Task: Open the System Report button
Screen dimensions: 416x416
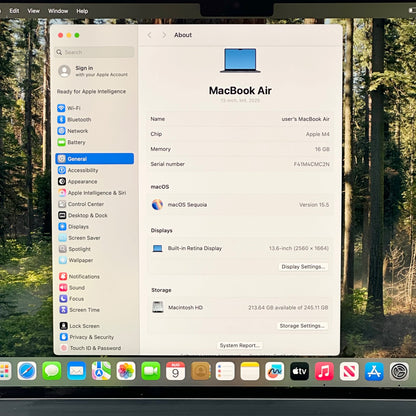Action: point(240,345)
